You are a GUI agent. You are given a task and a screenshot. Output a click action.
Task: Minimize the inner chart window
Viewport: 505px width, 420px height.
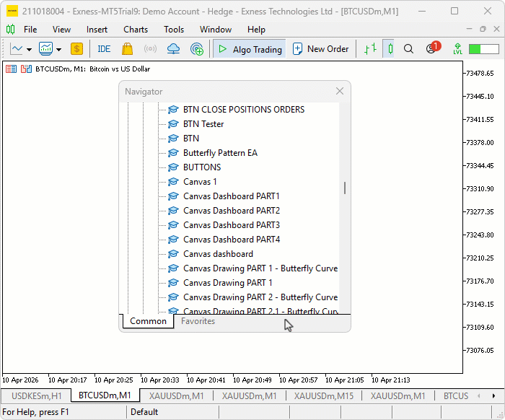[469, 29]
